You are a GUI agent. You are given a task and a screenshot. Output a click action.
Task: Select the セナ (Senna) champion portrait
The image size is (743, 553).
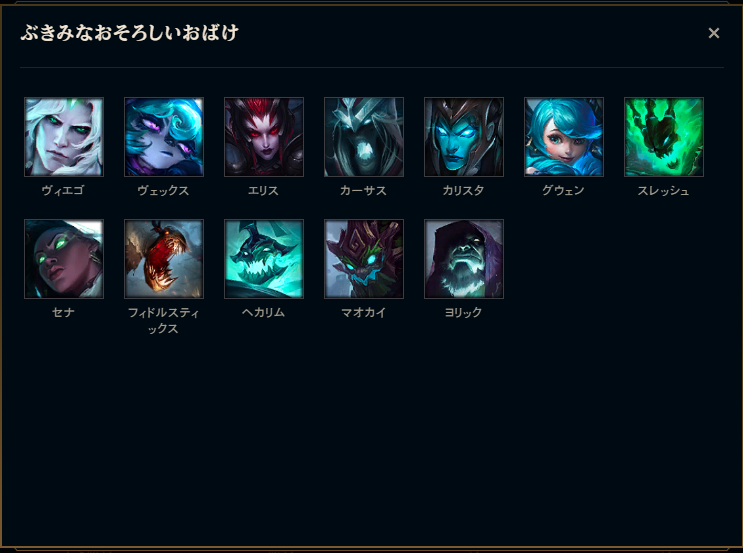(x=64, y=259)
